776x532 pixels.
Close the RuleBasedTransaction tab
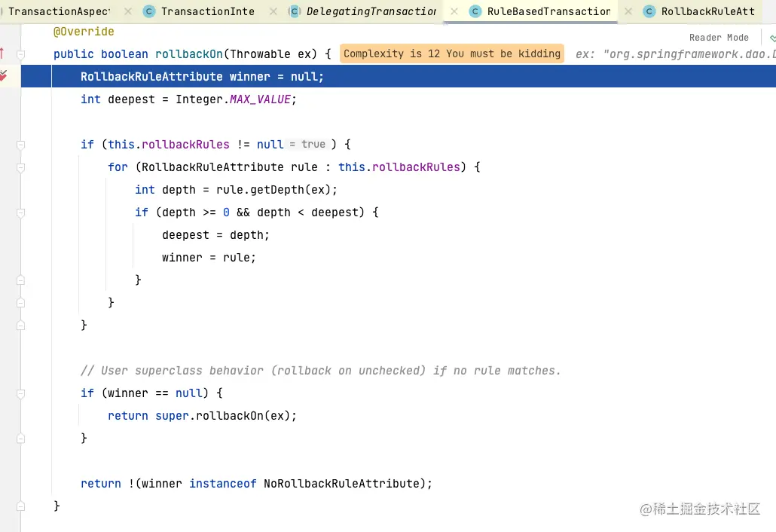pos(628,11)
